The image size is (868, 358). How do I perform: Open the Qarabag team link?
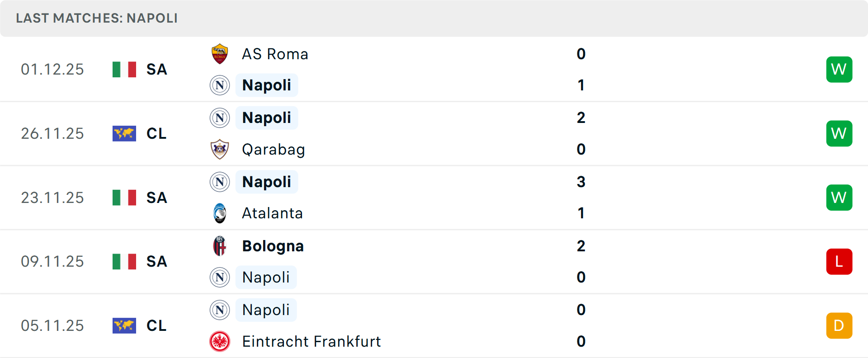pos(273,150)
